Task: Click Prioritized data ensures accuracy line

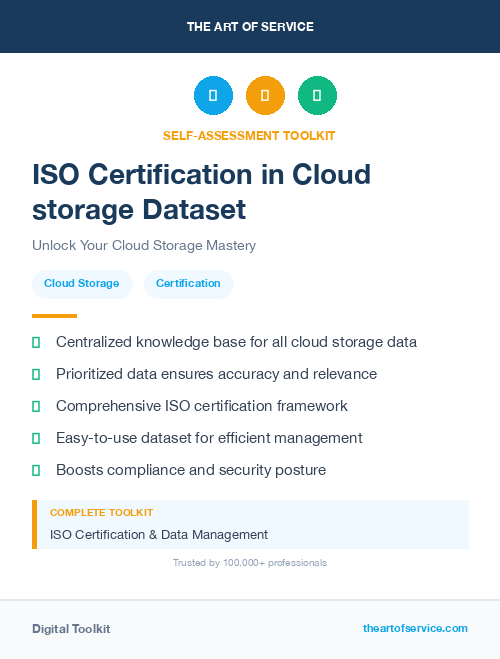Action: pos(216,374)
